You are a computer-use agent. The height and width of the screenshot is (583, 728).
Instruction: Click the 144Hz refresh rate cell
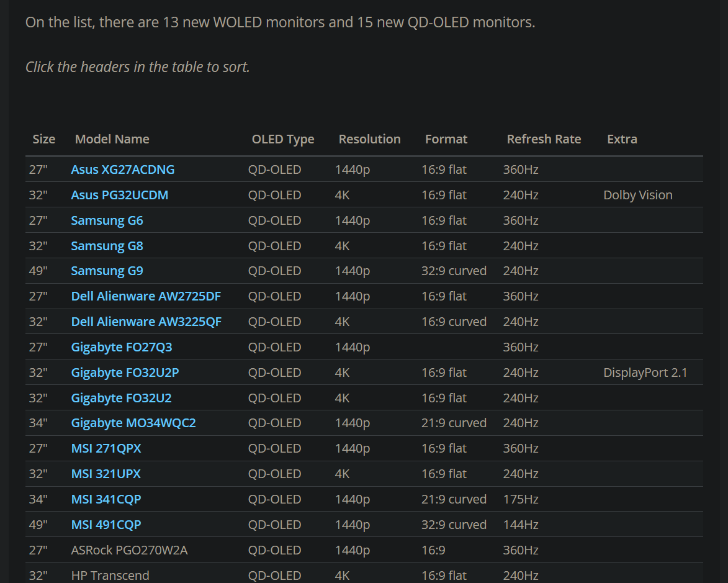click(521, 525)
